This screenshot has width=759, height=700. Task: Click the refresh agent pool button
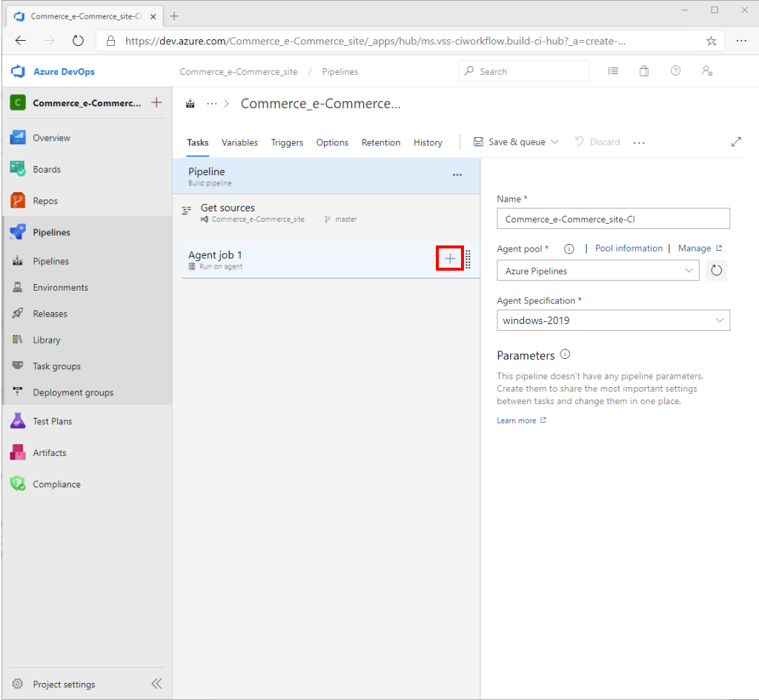(x=716, y=270)
